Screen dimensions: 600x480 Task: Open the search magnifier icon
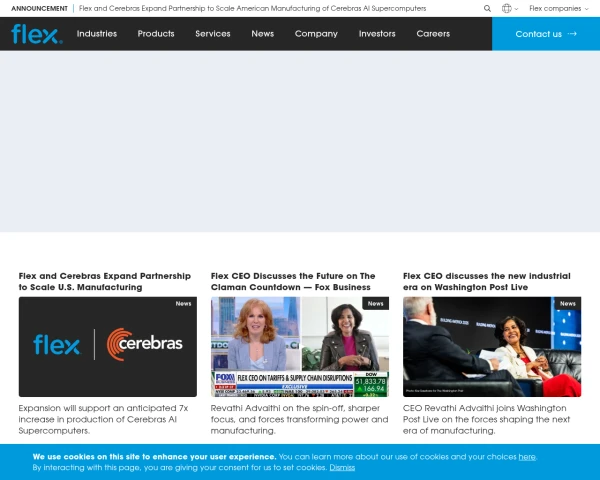[x=487, y=8]
